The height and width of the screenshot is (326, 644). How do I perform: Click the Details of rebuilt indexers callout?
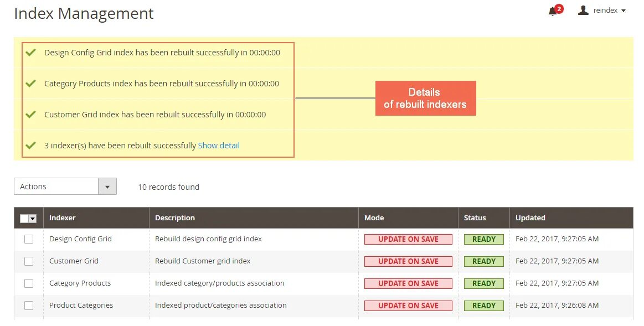pyautogui.click(x=425, y=99)
